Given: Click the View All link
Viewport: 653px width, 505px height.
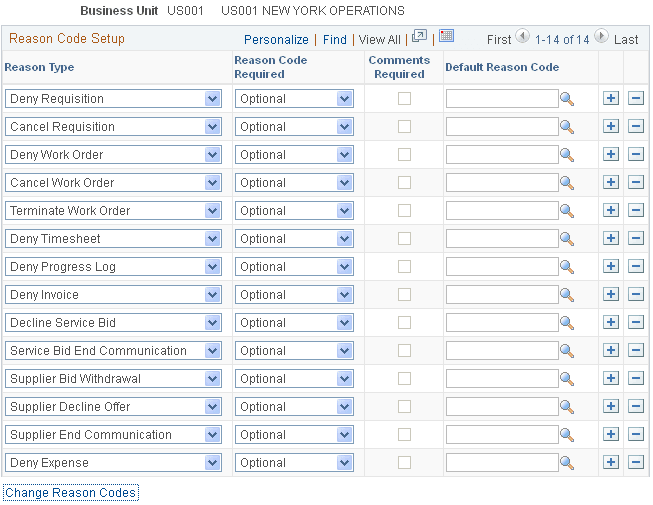Looking at the screenshot, I should point(379,39).
